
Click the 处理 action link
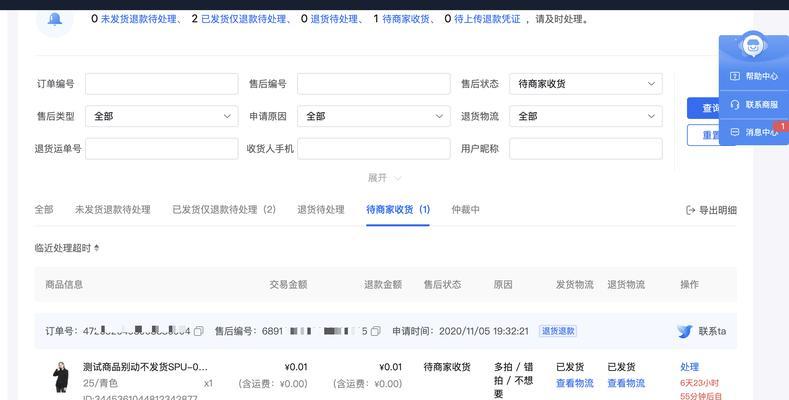(689, 367)
